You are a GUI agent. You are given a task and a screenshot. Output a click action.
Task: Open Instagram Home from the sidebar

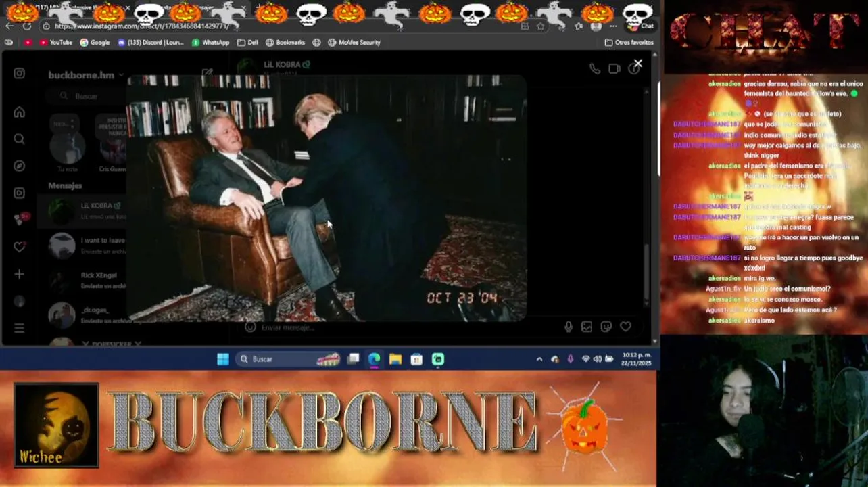20,112
